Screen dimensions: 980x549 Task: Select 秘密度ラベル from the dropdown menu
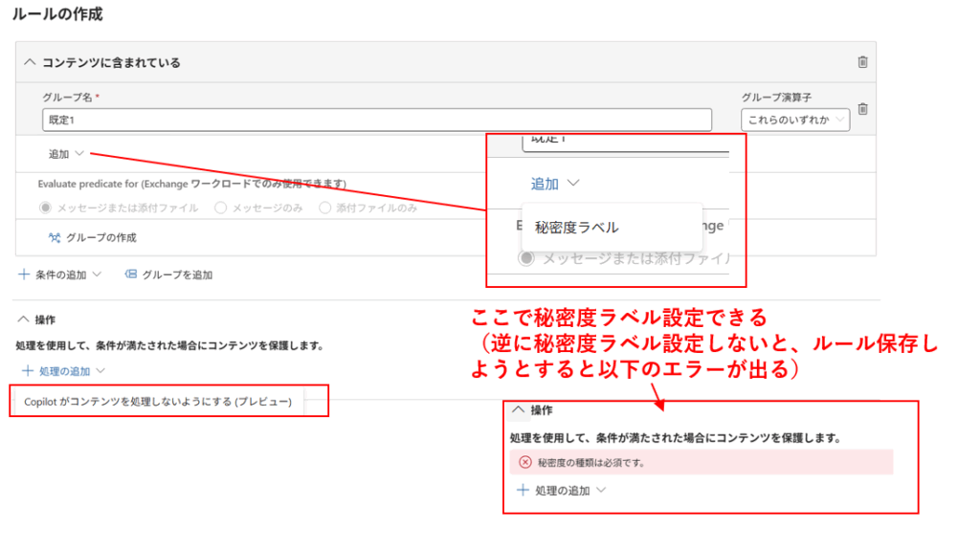pos(577,228)
